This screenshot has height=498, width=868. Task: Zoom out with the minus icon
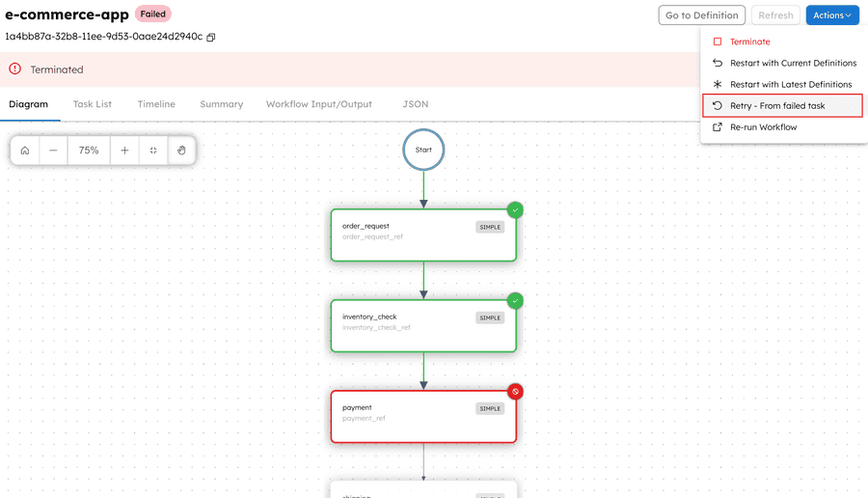pos(53,151)
